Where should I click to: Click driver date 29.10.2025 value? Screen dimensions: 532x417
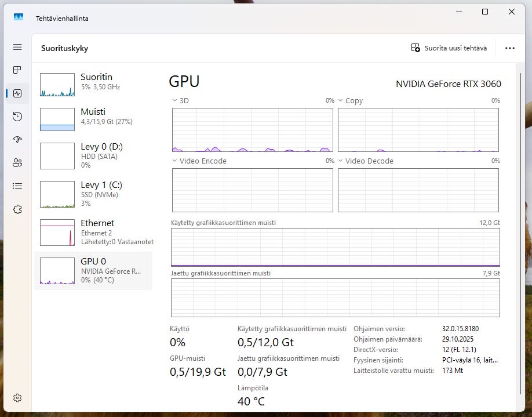(457, 339)
